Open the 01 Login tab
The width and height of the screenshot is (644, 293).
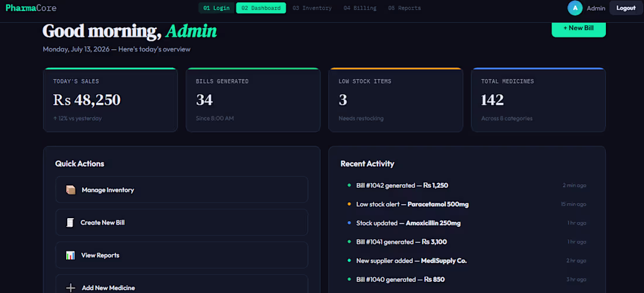217,8
